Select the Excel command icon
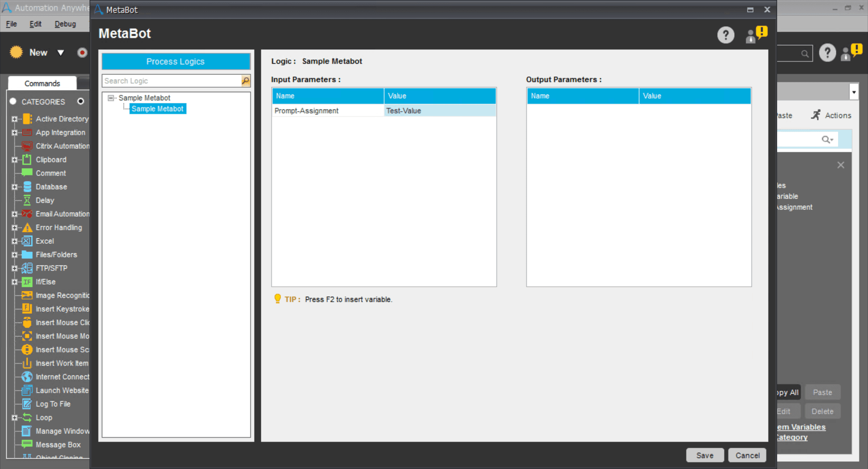Screen dimensions: 868x469 point(27,241)
